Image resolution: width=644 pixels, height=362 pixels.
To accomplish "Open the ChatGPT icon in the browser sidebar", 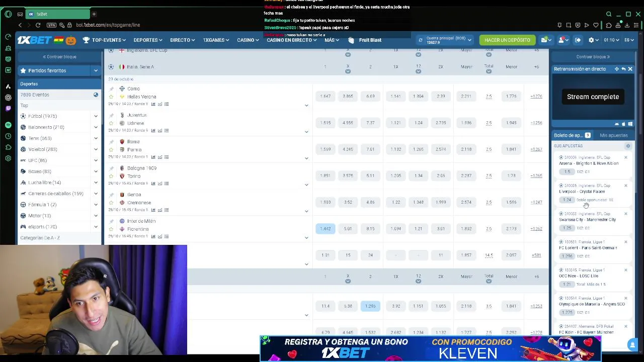I will [8, 97].
